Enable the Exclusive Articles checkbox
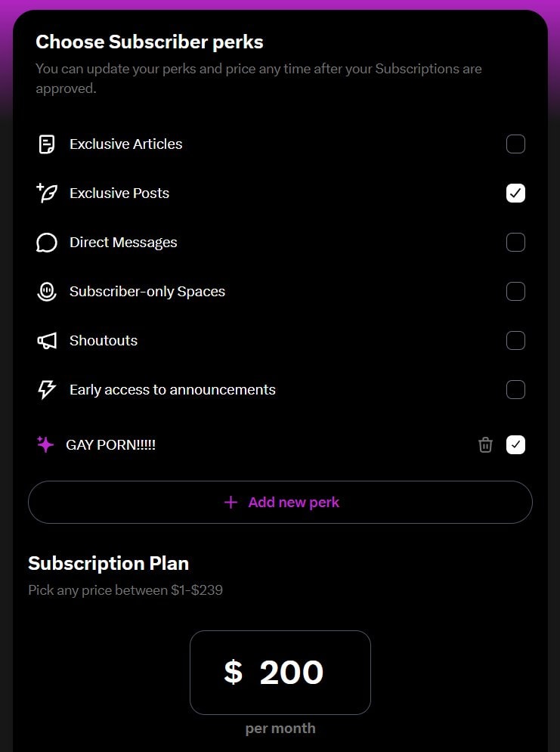This screenshot has width=560, height=752. tap(515, 144)
